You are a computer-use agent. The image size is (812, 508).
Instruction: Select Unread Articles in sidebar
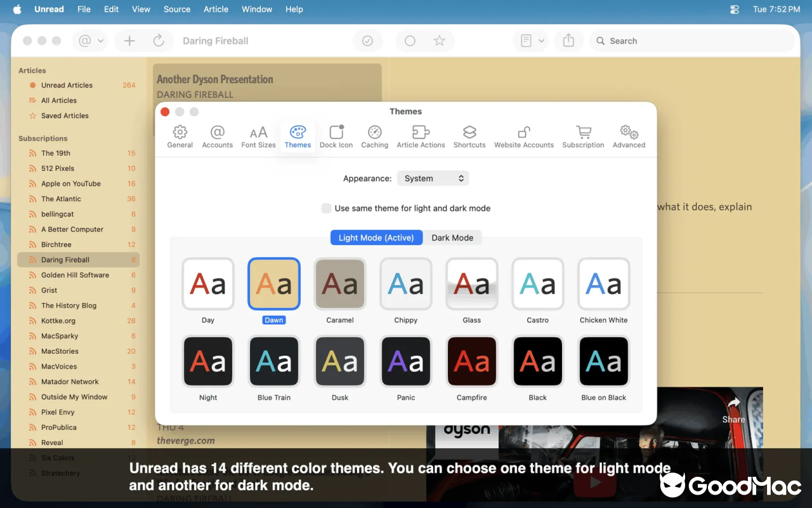[78, 85]
